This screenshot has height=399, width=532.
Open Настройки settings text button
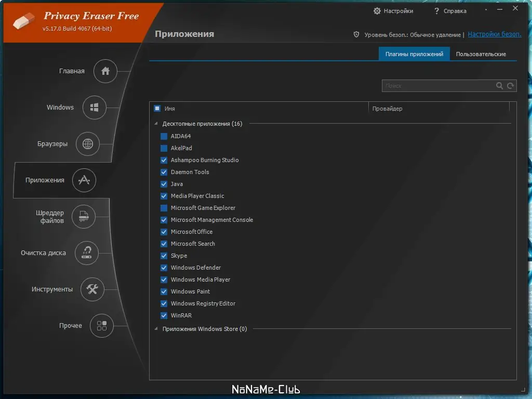pyautogui.click(x=398, y=11)
